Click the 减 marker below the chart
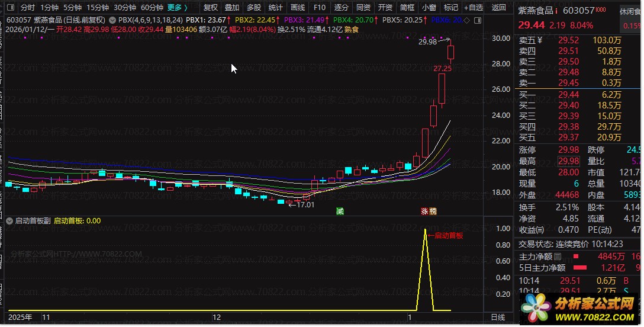Viewport: 644px width, 327px height. [x=340, y=211]
